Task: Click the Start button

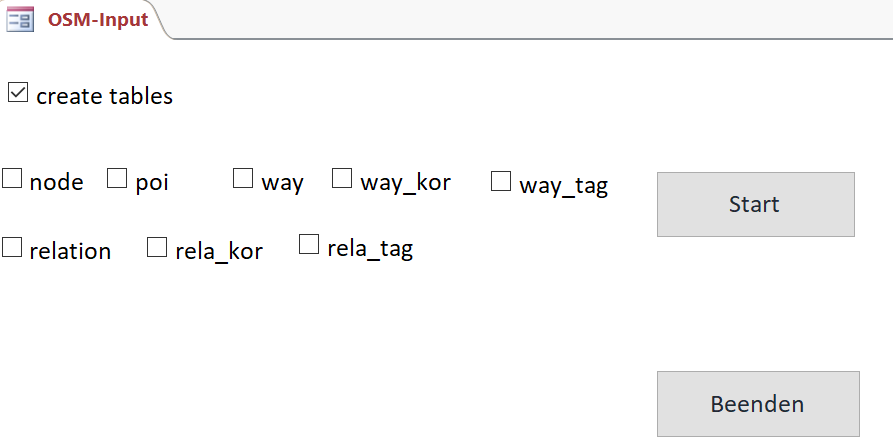Action: [x=756, y=204]
